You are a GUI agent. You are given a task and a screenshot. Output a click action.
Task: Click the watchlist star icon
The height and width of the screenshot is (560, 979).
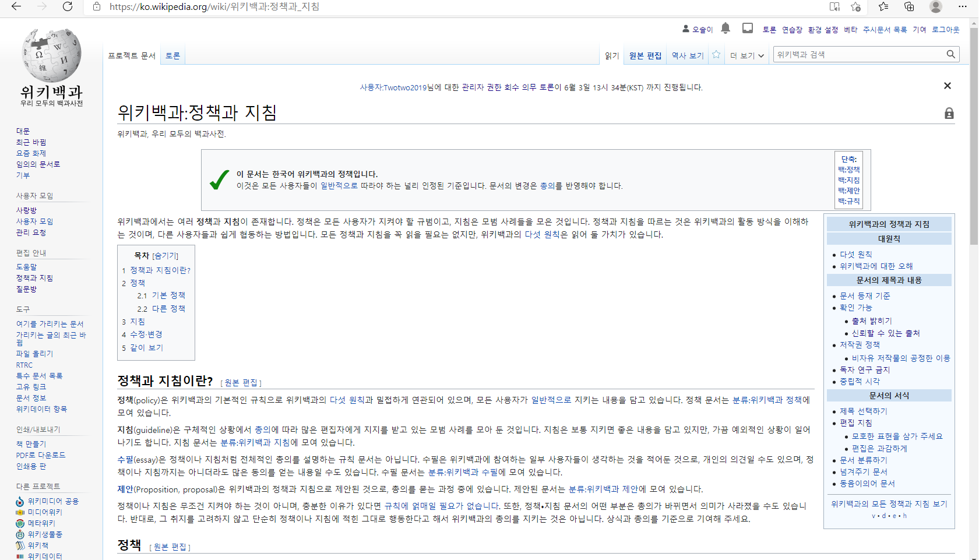click(716, 55)
